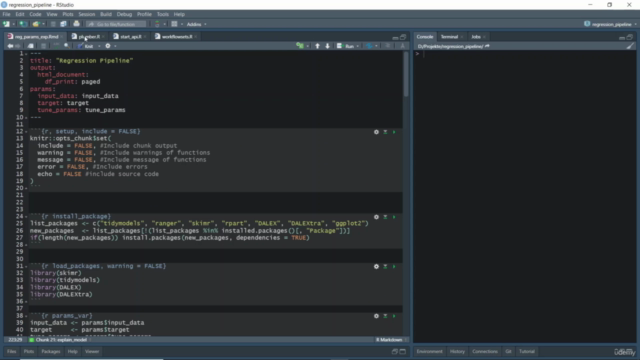Maximize the Files pane at bottom
Screen dimensions: 640x360
403,351
